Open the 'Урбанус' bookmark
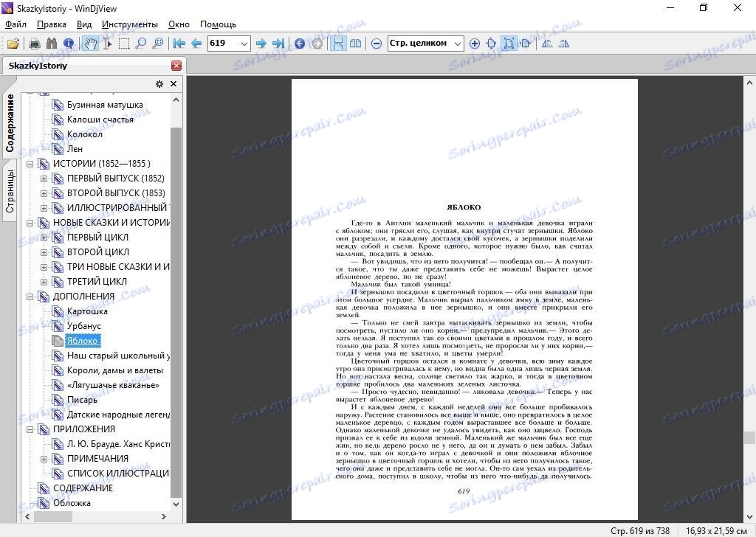The height and width of the screenshot is (537, 756). (x=84, y=326)
